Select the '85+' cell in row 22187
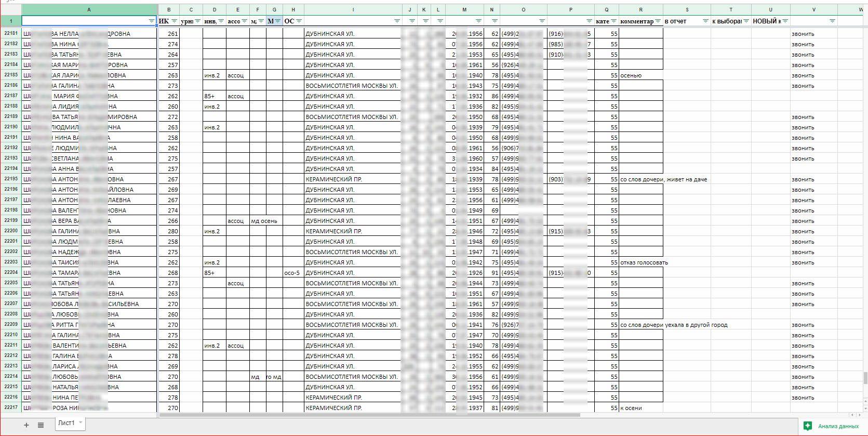The width and height of the screenshot is (868, 436). point(215,96)
